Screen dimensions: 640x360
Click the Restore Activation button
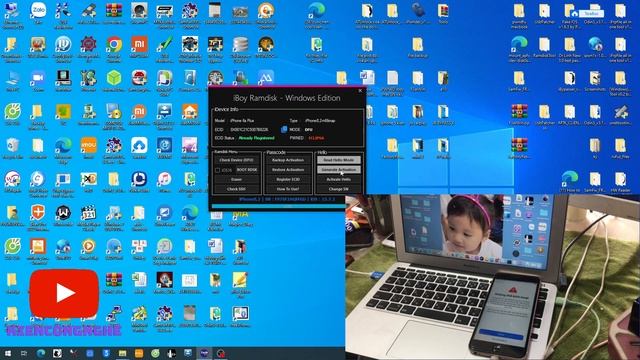288,169
